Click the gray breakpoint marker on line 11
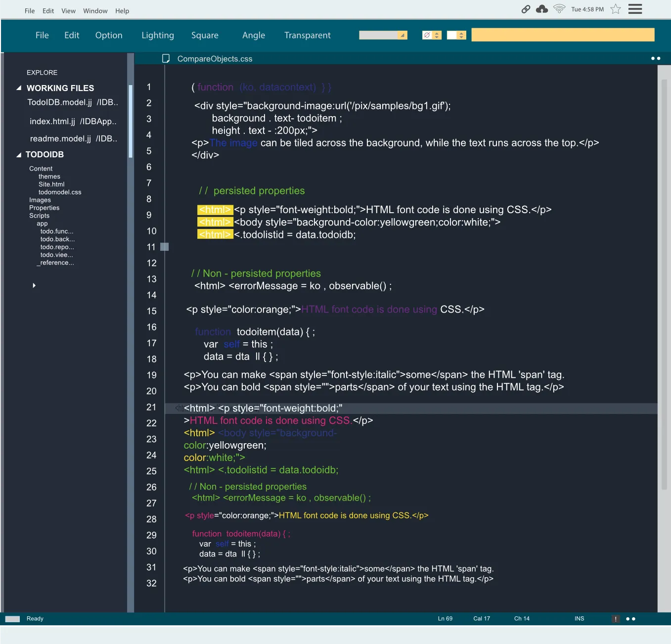The image size is (671, 644). click(x=165, y=247)
